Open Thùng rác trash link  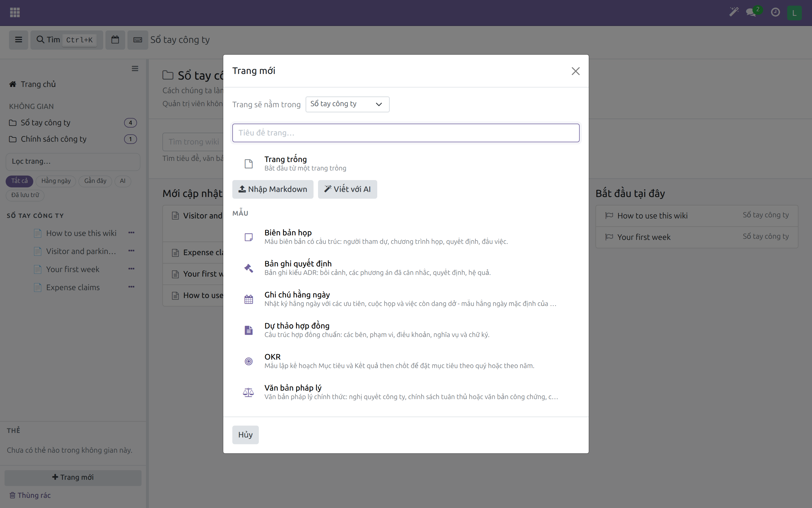(x=30, y=495)
